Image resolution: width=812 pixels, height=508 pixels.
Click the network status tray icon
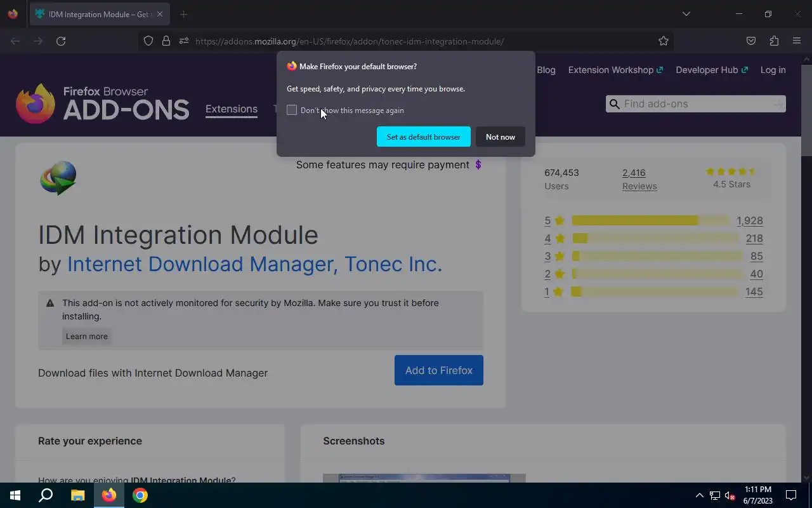tap(715, 495)
